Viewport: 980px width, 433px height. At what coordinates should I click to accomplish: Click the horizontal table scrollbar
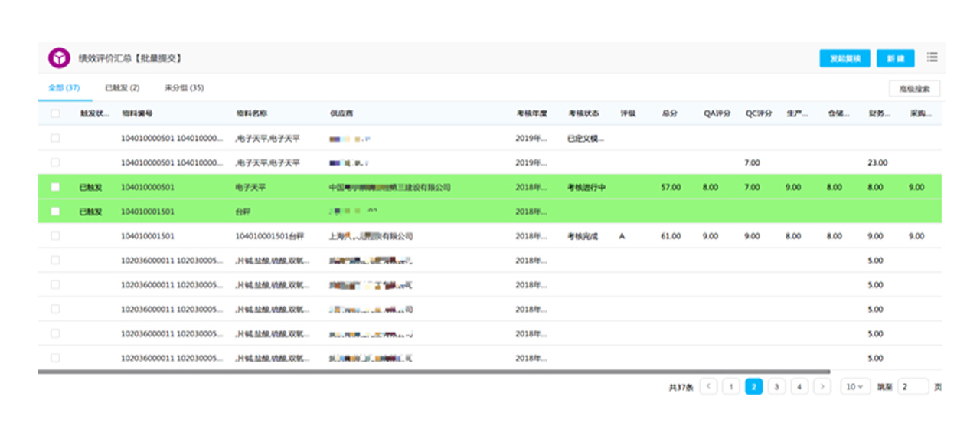(434, 372)
